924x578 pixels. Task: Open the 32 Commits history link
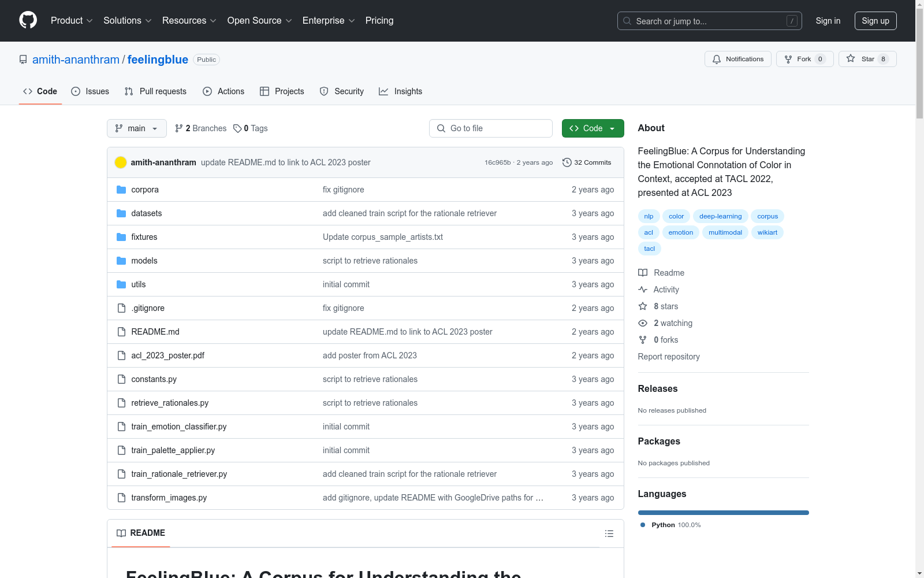587,162
